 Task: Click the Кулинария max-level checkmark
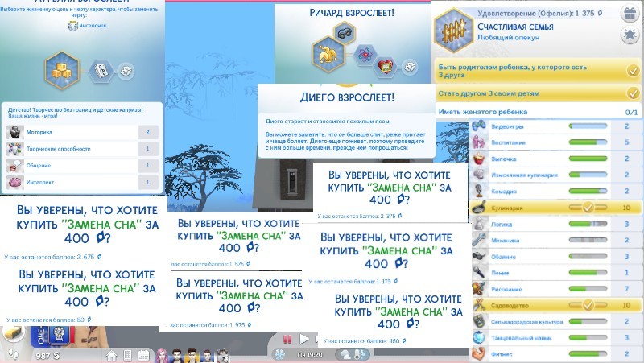coord(588,208)
